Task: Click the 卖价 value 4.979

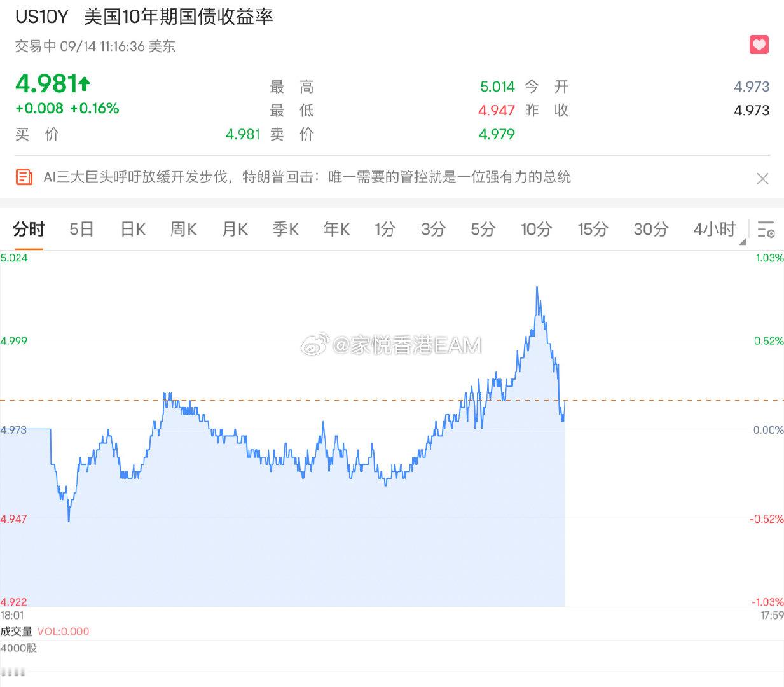Action: 497,134
